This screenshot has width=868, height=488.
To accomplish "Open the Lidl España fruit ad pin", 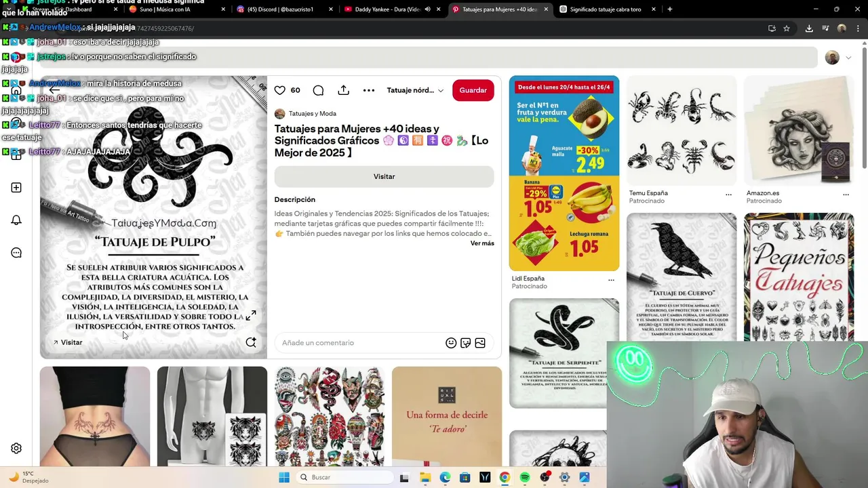I will (x=564, y=173).
